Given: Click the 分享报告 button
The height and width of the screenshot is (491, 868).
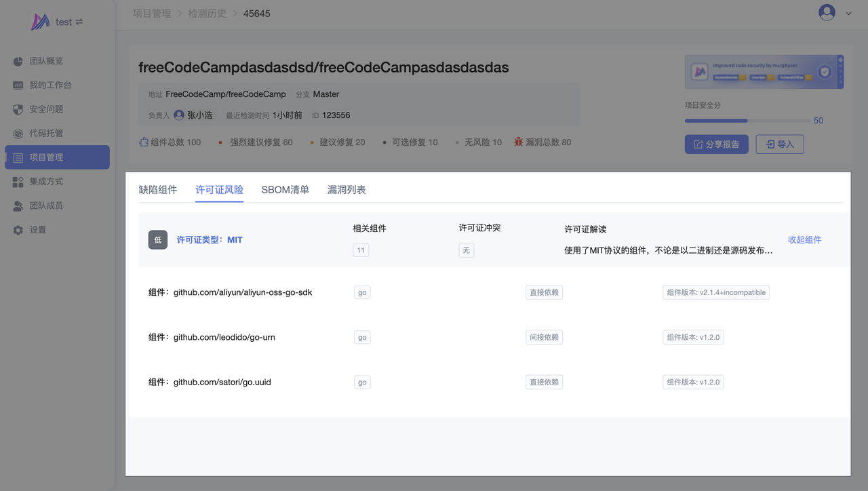Looking at the screenshot, I should coord(716,144).
